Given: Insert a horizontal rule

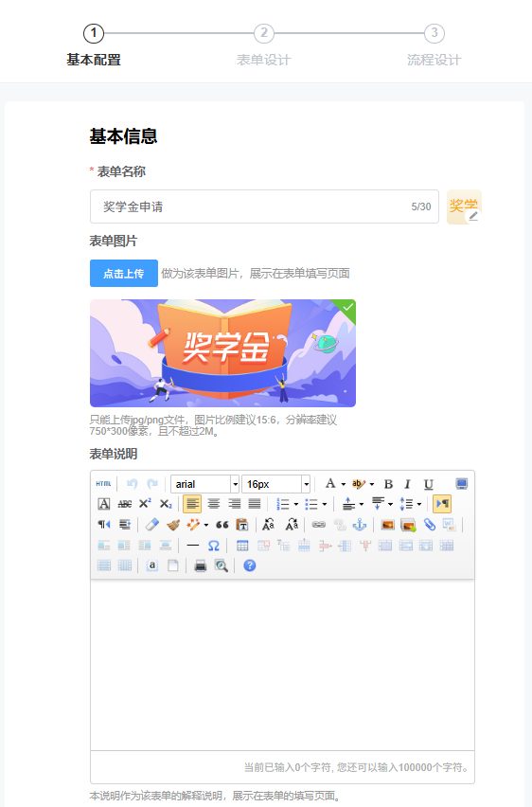Looking at the screenshot, I should click(193, 545).
